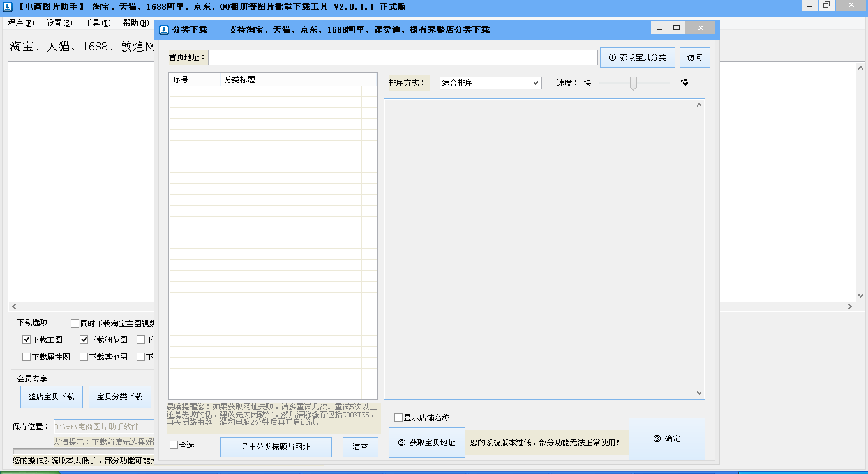Click the main window app icon in title bar
Screen dimensions: 868x474
click(x=8, y=6)
